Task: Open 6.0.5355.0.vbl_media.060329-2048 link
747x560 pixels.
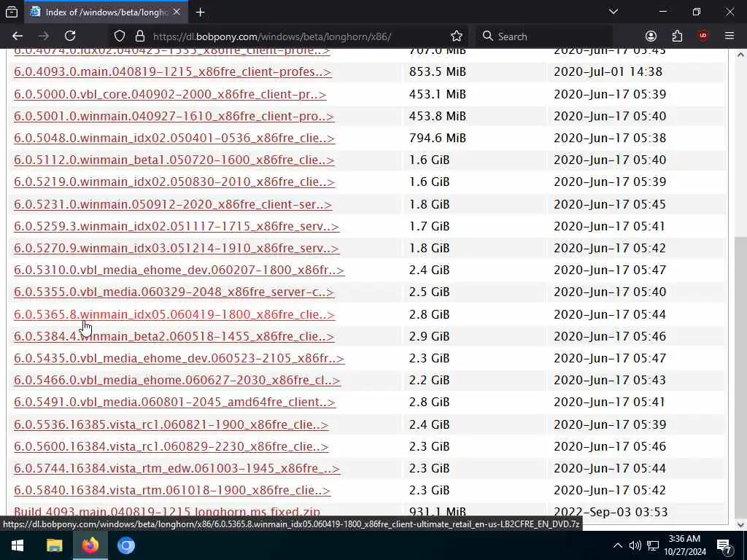Action: click(174, 292)
